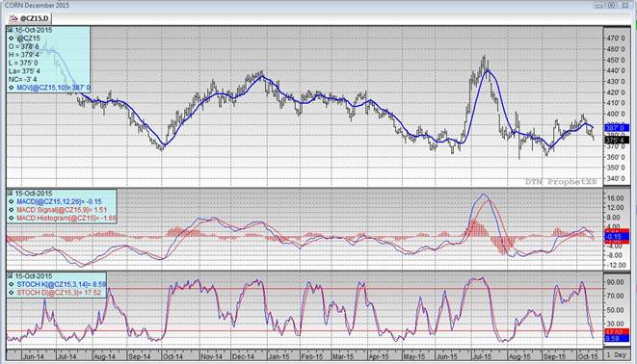637x364 pixels.
Task: Select the STOCH K(@CZ15,3,14) legend entry
Action: click(x=62, y=284)
